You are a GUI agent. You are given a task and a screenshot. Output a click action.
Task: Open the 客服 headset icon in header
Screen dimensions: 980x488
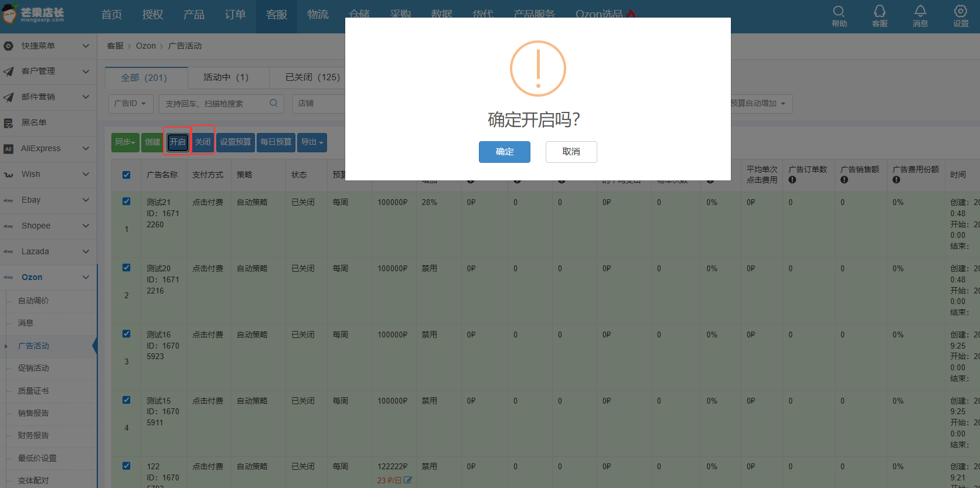pyautogui.click(x=880, y=16)
